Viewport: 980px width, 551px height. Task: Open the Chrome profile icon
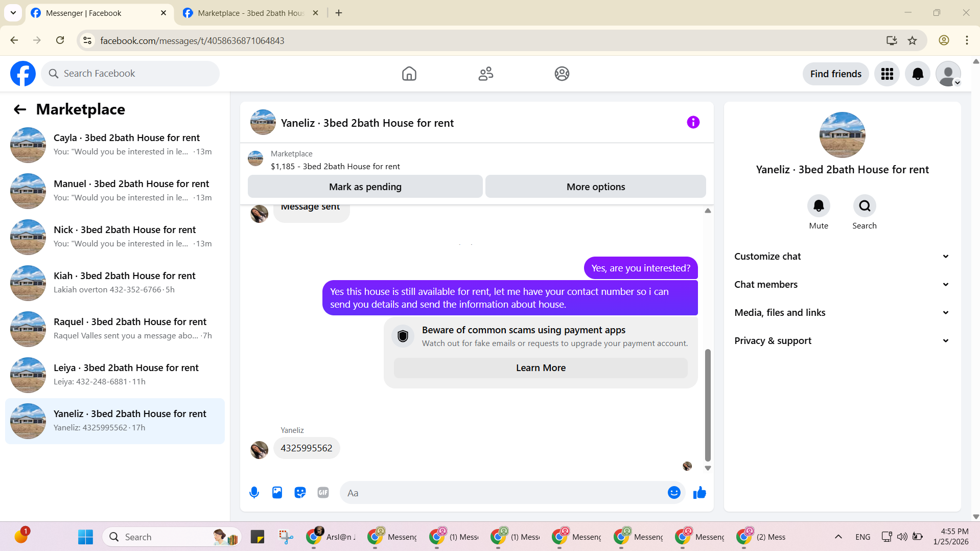click(x=944, y=40)
